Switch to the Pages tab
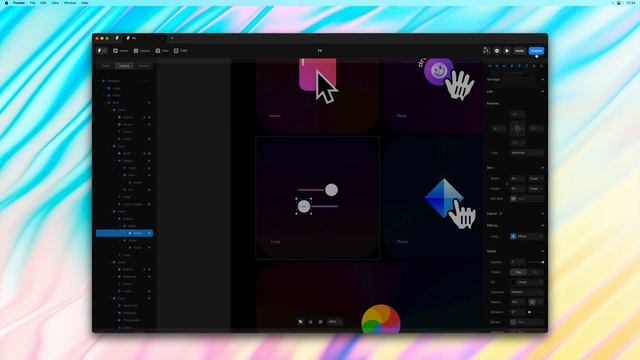This screenshot has width=640, height=360. [105, 66]
